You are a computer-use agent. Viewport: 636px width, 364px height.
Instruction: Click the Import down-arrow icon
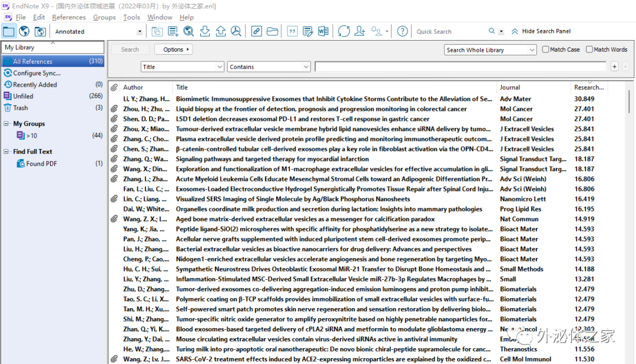point(205,31)
